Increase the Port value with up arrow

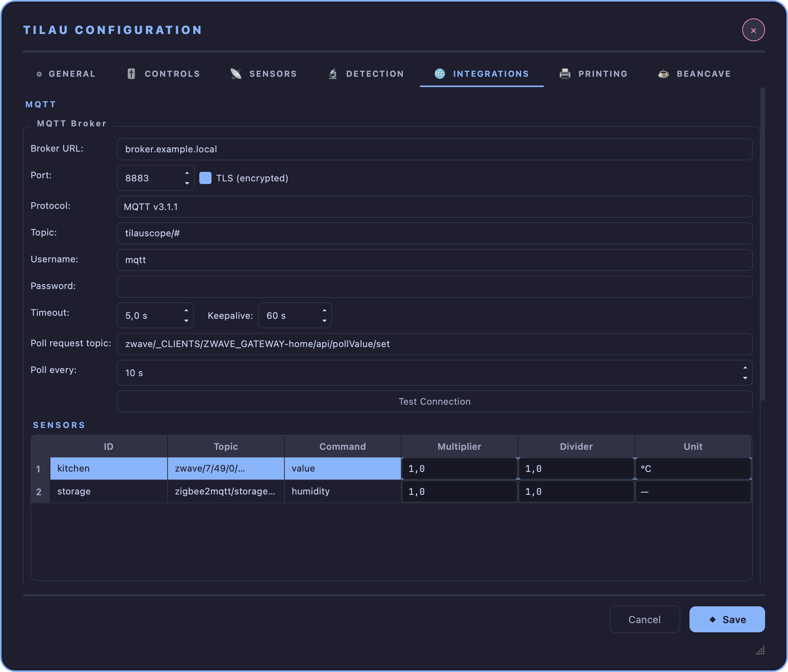187,173
